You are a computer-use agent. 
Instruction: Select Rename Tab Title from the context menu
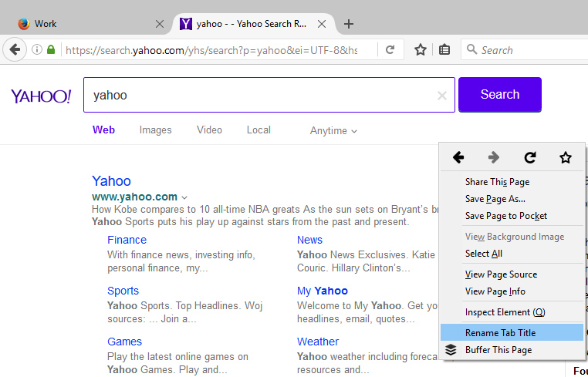500,333
